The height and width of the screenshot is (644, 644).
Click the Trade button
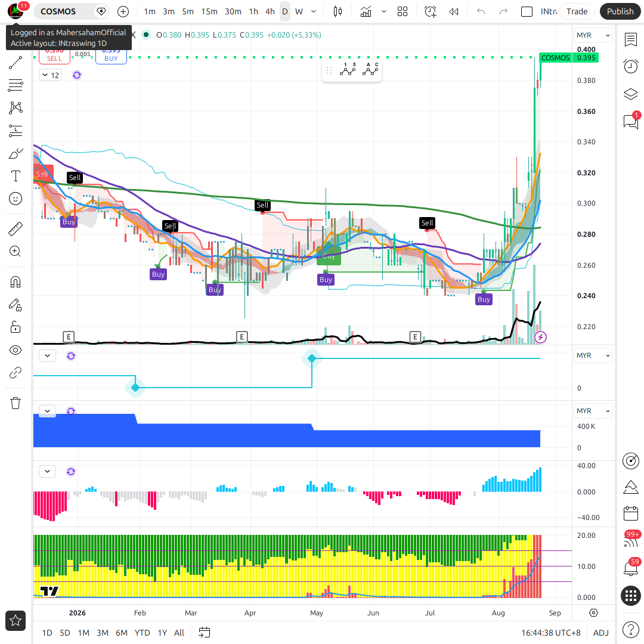pyautogui.click(x=577, y=11)
